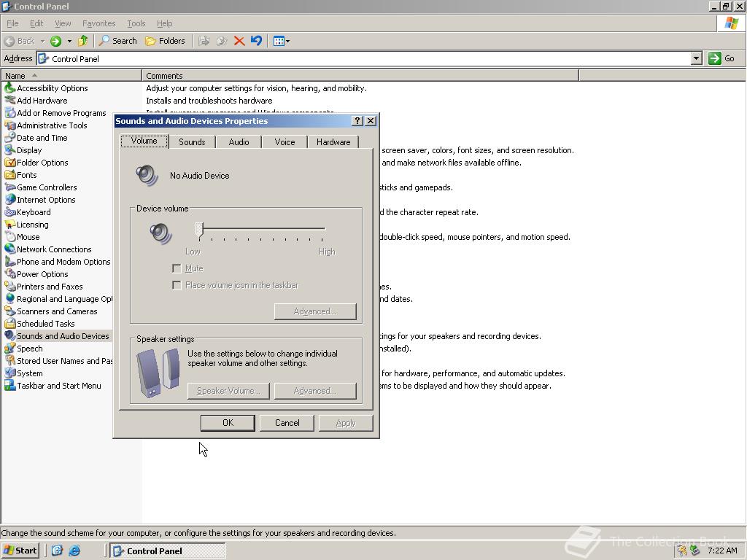Click Advanced button under Device volume
This screenshot has height=560, width=747.
coord(315,311)
